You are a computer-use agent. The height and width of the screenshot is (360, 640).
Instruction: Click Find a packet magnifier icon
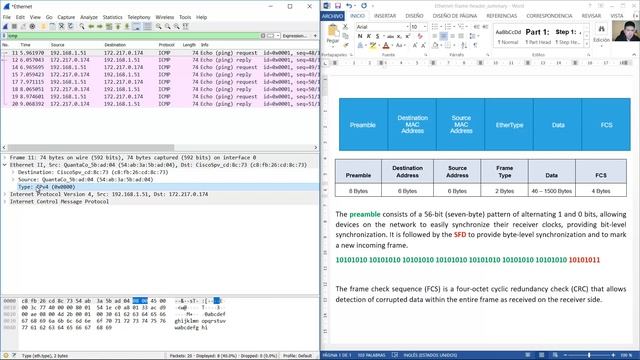click(82, 26)
